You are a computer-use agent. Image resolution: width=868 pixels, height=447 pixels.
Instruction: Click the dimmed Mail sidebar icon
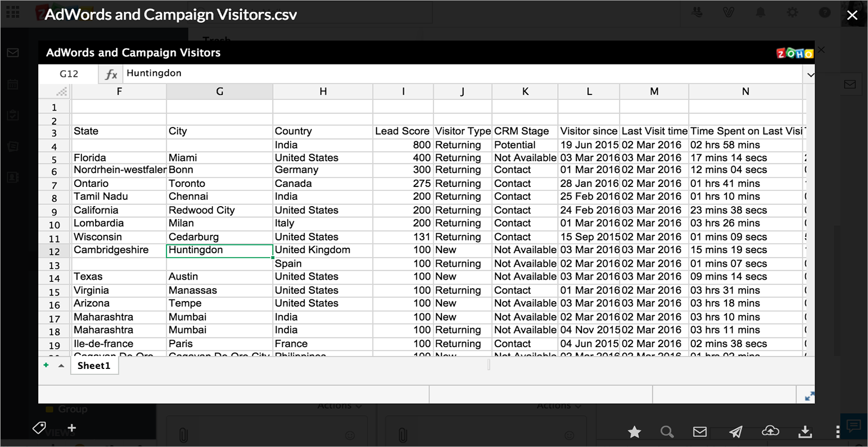13,53
